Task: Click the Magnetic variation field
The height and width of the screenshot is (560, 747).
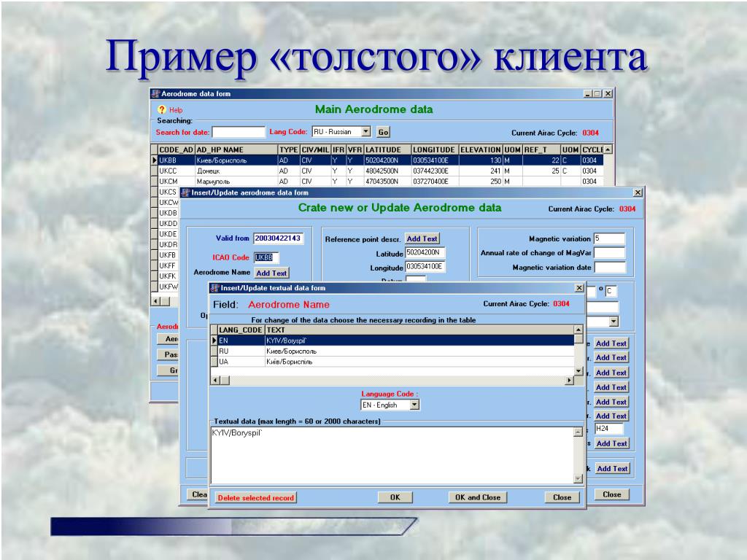Action: click(609, 238)
